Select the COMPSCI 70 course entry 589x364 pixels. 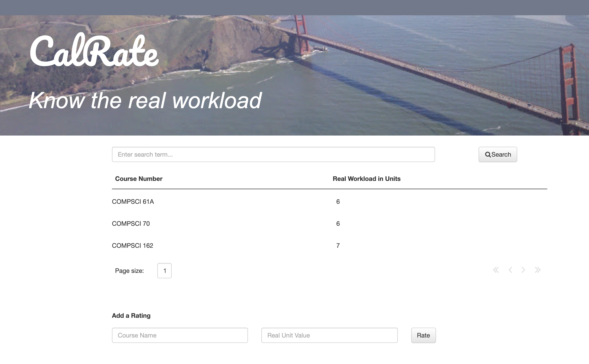point(131,224)
